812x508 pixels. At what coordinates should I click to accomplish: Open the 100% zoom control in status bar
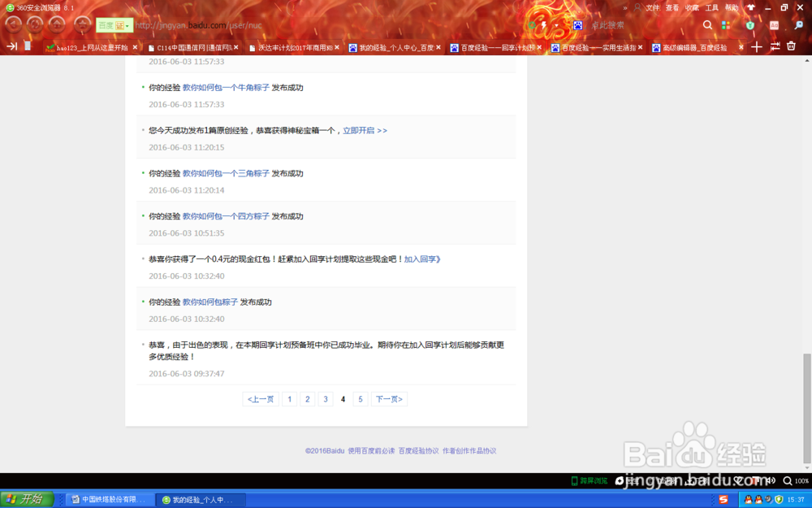[796, 481]
